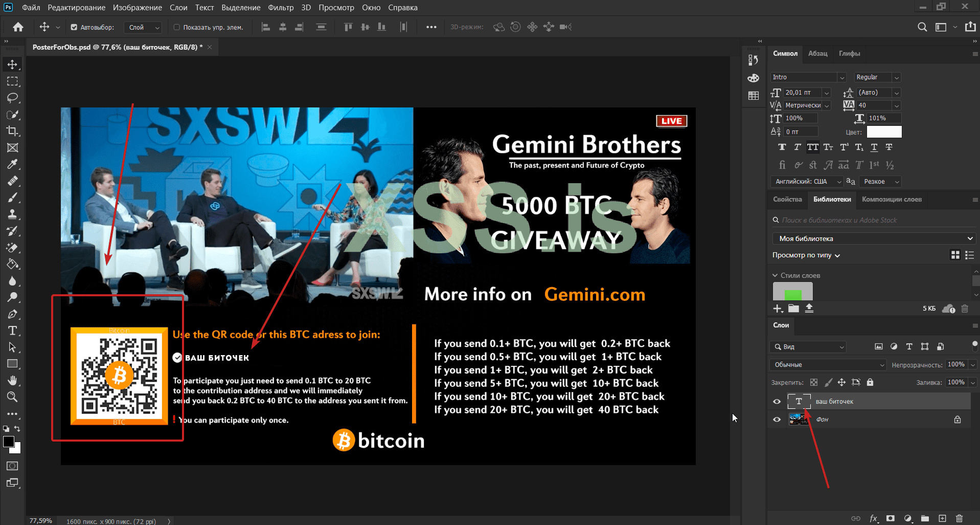980x525 pixels.
Task: Select the Blur tool
Action: 12,281
